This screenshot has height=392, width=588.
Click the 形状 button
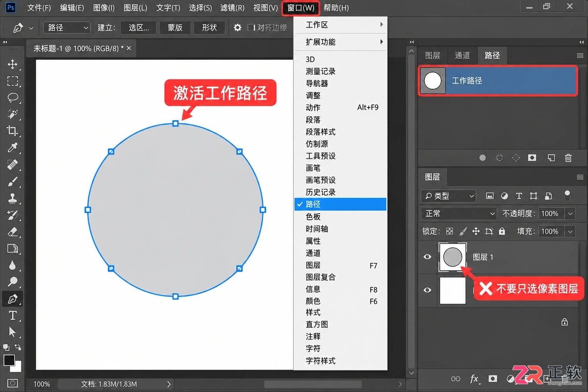point(209,28)
